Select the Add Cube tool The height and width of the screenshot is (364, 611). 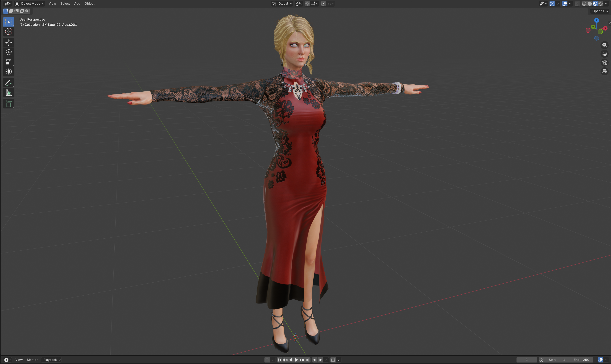(x=9, y=104)
